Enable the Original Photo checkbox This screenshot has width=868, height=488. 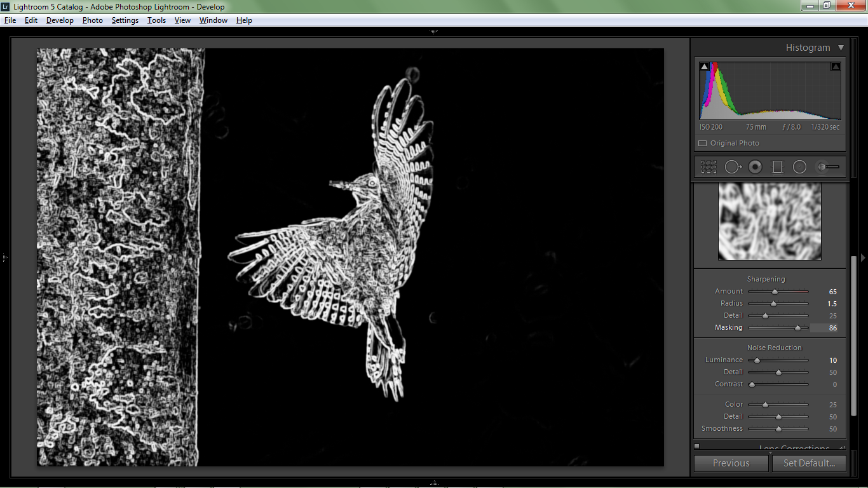click(x=702, y=144)
